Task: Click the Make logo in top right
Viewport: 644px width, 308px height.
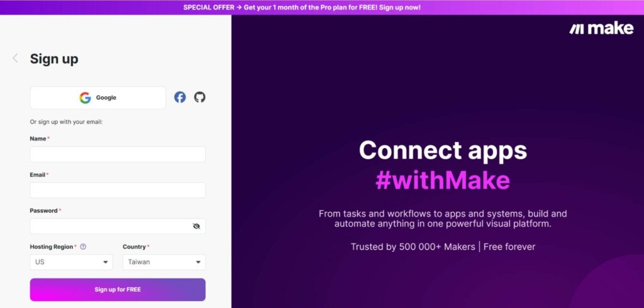Action: pyautogui.click(x=601, y=28)
